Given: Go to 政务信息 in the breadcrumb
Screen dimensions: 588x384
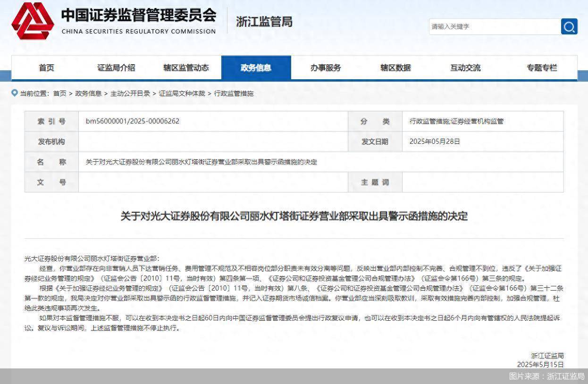Looking at the screenshot, I should 88,93.
